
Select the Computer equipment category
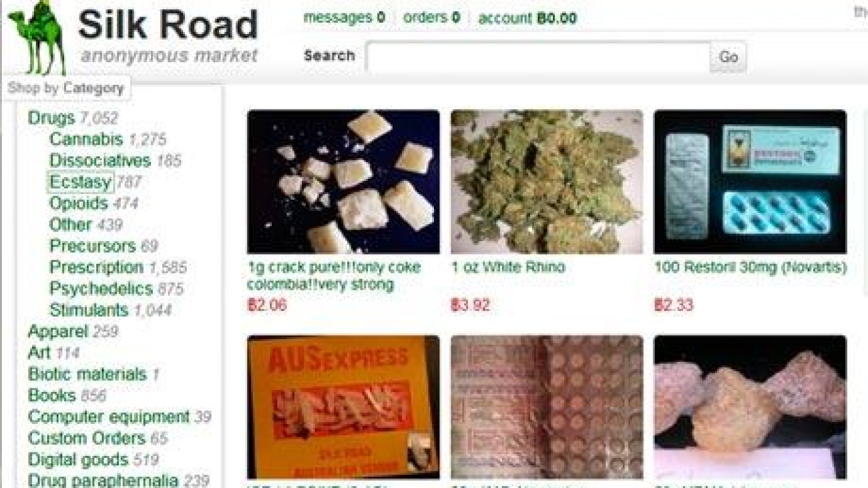(x=109, y=417)
